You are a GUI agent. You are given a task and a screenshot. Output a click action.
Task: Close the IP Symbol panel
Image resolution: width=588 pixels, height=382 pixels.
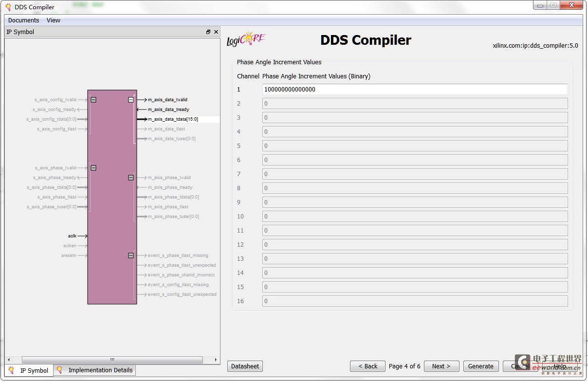216,32
